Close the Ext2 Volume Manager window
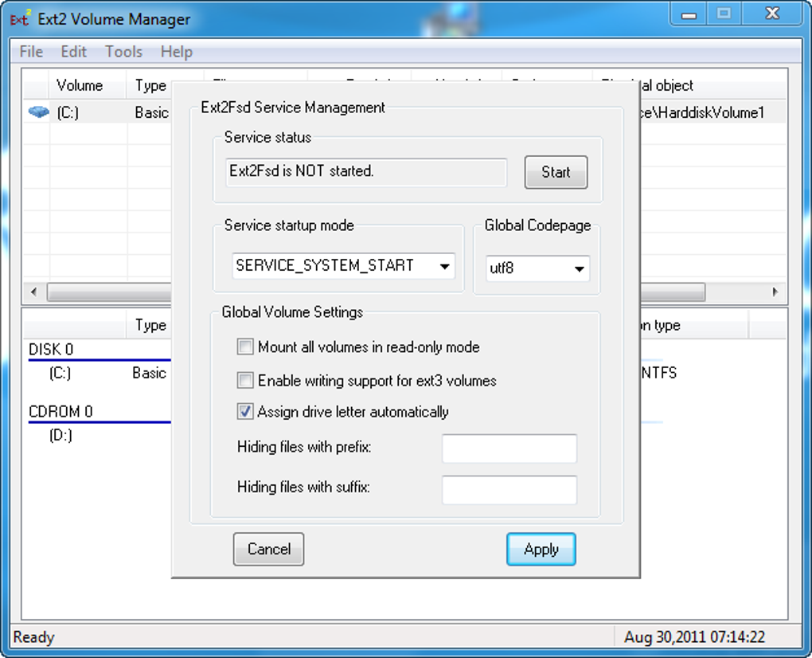This screenshot has height=658, width=812. coord(772,14)
